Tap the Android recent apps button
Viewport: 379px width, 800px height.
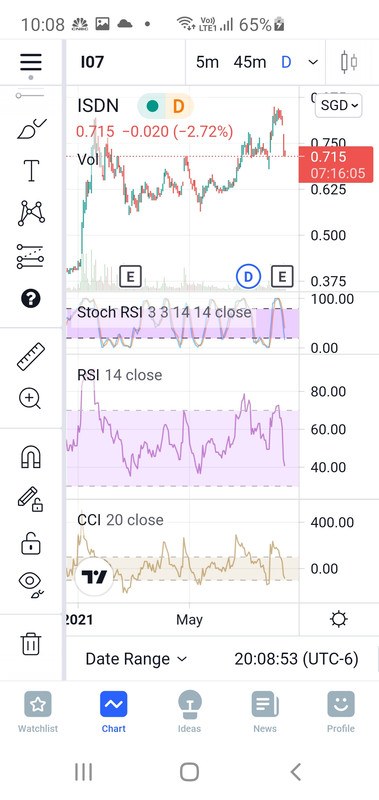click(x=83, y=772)
